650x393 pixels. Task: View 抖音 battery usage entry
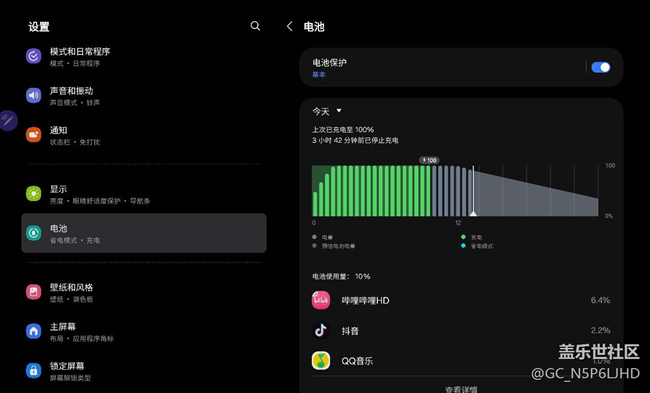coord(461,331)
